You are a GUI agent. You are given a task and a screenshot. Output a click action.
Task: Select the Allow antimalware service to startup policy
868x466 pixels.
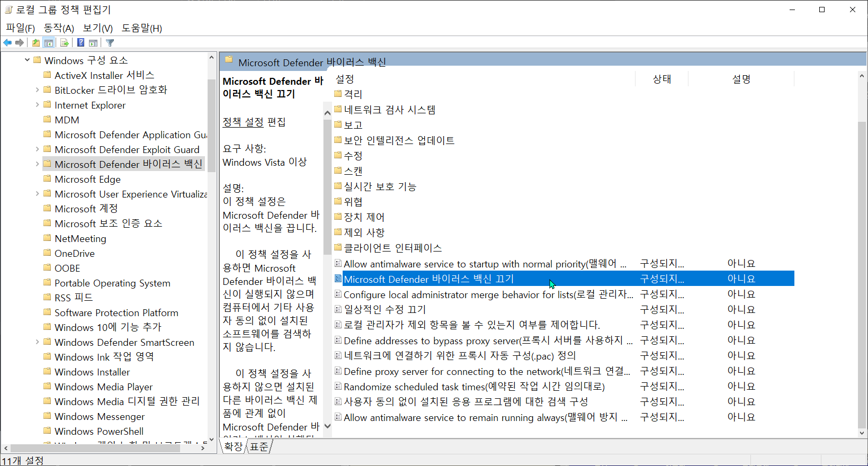(485, 264)
